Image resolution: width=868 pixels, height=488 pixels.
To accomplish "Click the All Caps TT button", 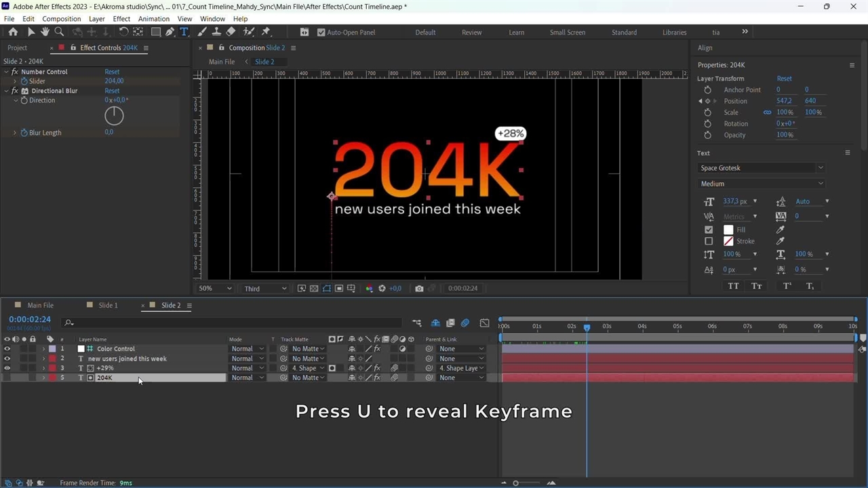I will click(733, 287).
